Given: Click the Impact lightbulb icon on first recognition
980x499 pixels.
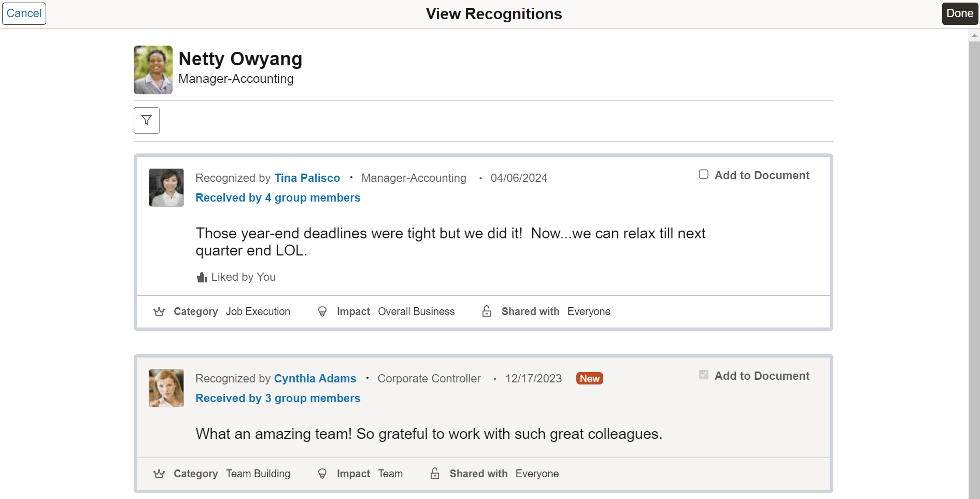Looking at the screenshot, I should [322, 311].
